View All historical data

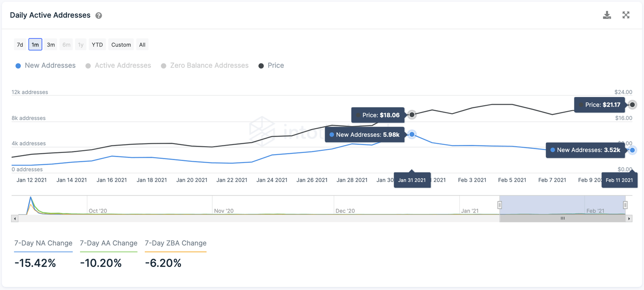click(x=142, y=44)
